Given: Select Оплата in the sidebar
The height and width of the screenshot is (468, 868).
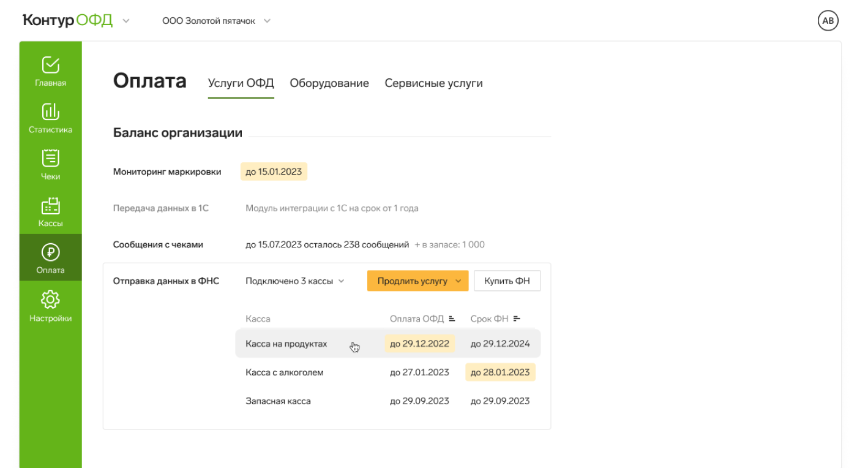Looking at the screenshot, I should tap(50, 259).
